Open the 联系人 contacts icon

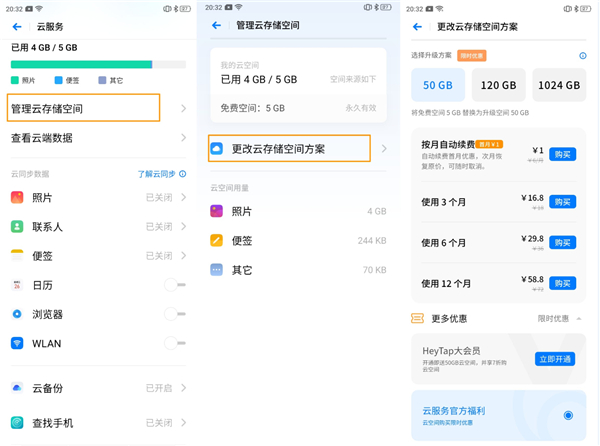(17, 226)
